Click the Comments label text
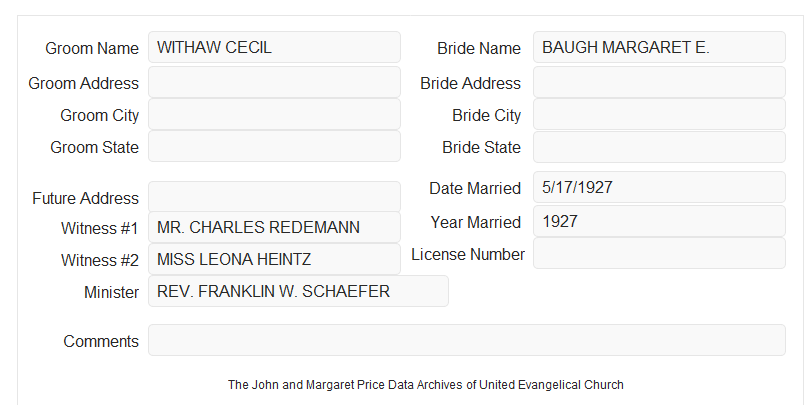 coord(101,341)
